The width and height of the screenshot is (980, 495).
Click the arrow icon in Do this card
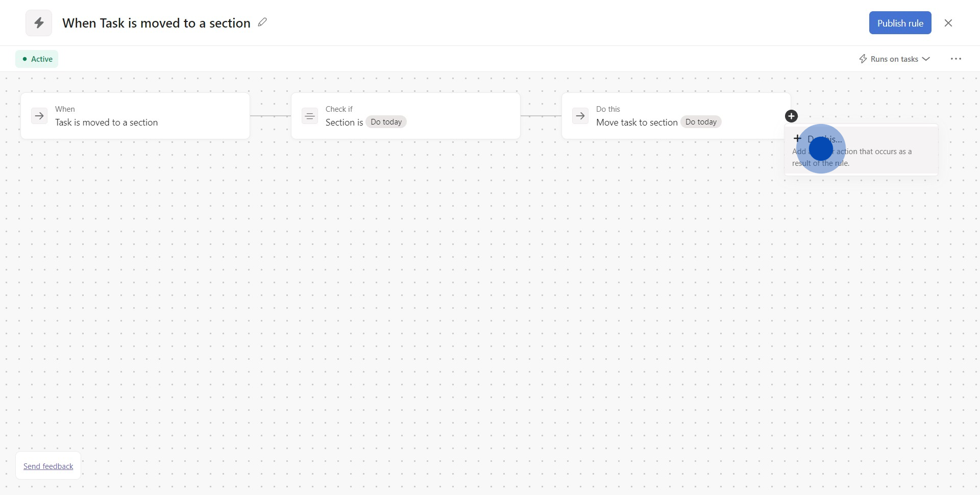pos(580,116)
